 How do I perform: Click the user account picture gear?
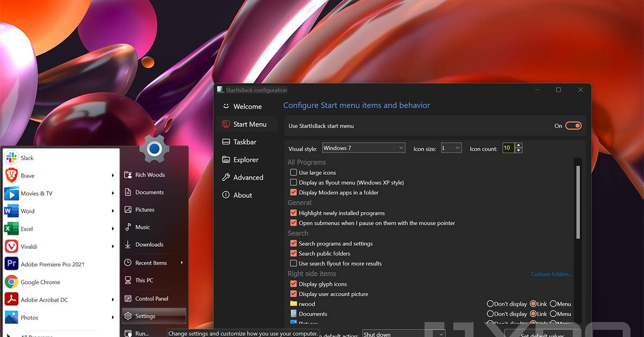pos(155,149)
